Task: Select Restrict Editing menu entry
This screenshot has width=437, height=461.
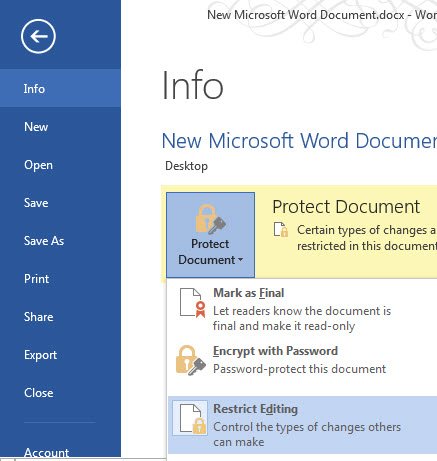Action: point(302,425)
